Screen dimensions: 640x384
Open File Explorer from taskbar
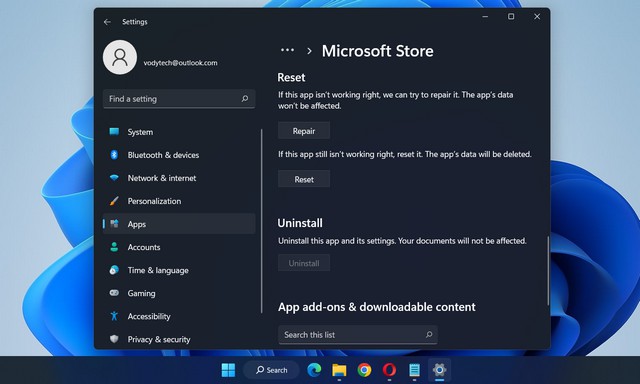pyautogui.click(x=339, y=370)
